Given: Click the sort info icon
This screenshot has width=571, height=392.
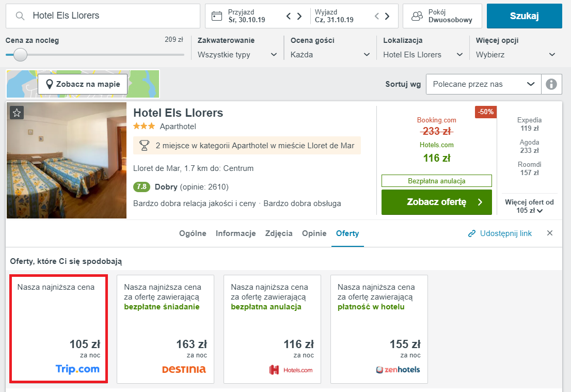Looking at the screenshot, I should coord(551,84).
